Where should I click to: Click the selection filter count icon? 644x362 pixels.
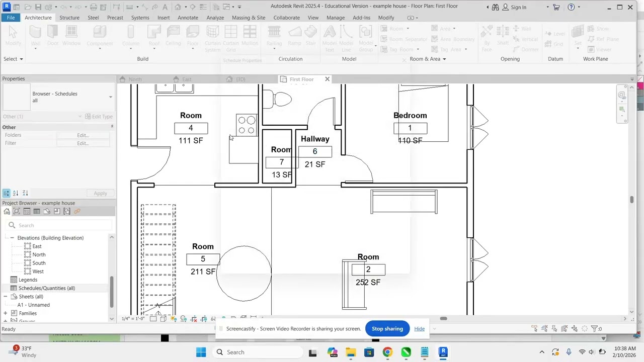pos(596,329)
